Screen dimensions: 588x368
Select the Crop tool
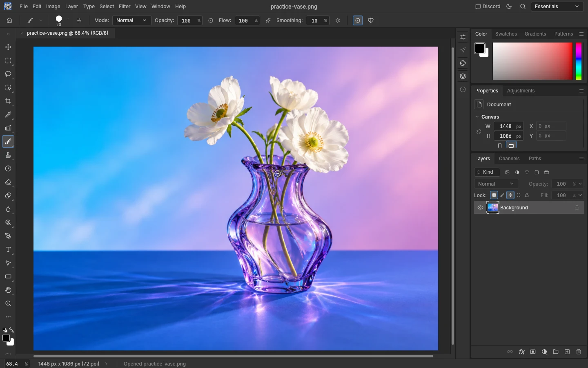[8, 101]
